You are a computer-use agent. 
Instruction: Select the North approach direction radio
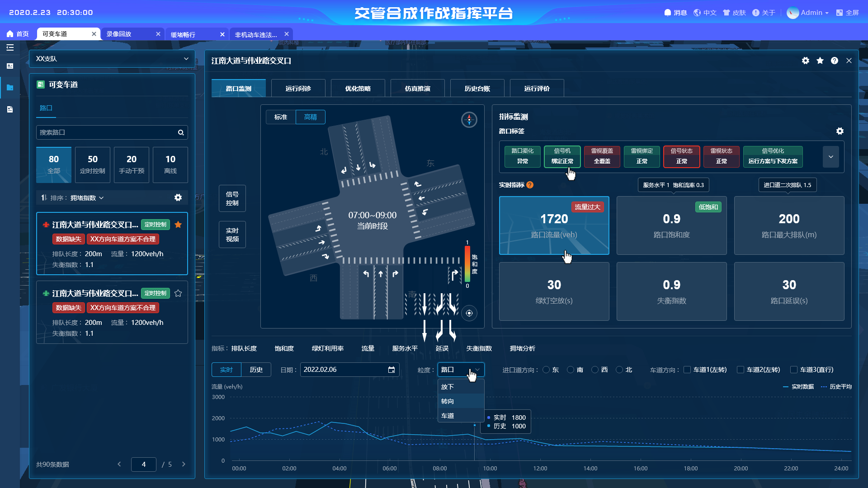tap(619, 370)
